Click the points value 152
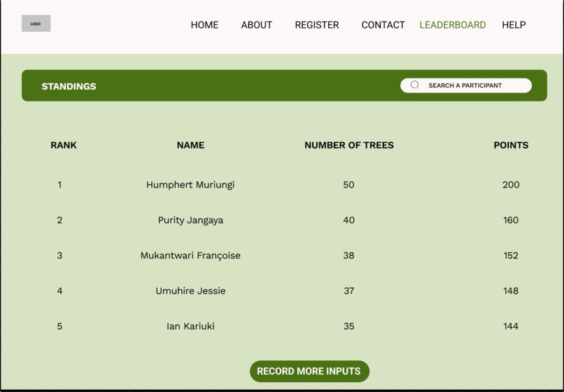This screenshot has width=564, height=392. [x=511, y=255]
